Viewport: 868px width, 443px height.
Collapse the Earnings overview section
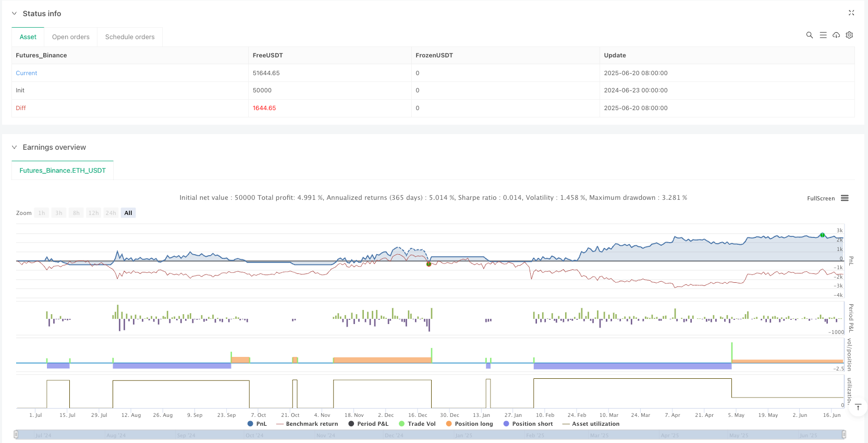(x=14, y=147)
